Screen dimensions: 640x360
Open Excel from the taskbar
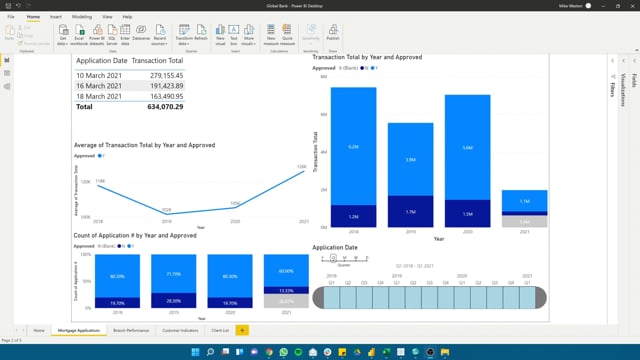point(386,352)
